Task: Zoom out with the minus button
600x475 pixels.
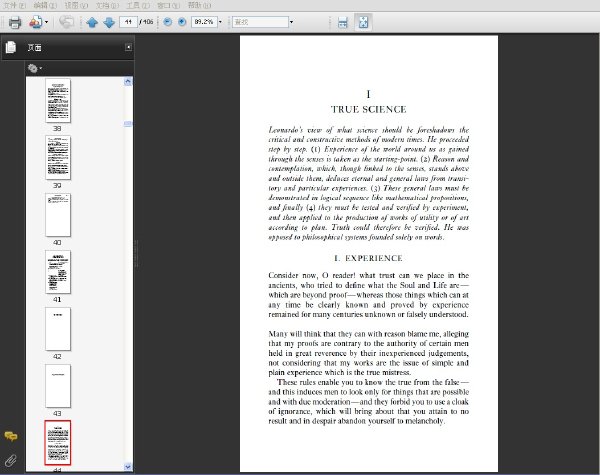Action: [x=167, y=22]
